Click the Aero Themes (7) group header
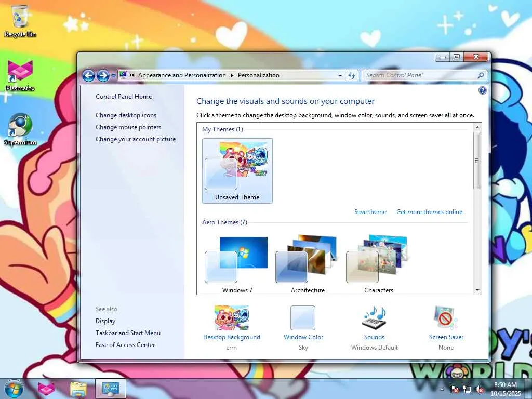The width and height of the screenshot is (532, 399). click(x=224, y=222)
